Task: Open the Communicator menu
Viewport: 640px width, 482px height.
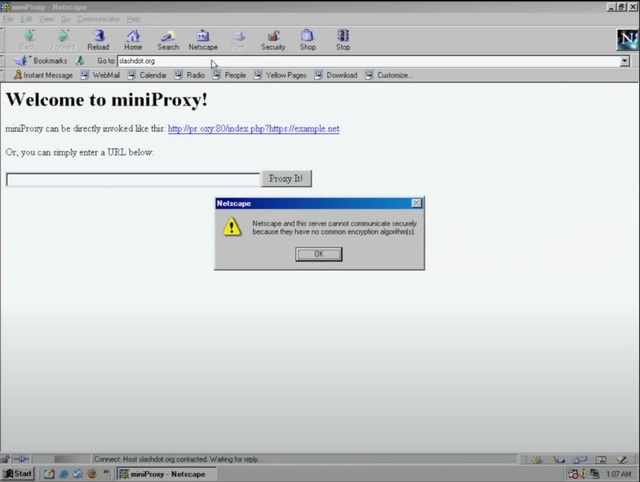Action: tap(98, 19)
